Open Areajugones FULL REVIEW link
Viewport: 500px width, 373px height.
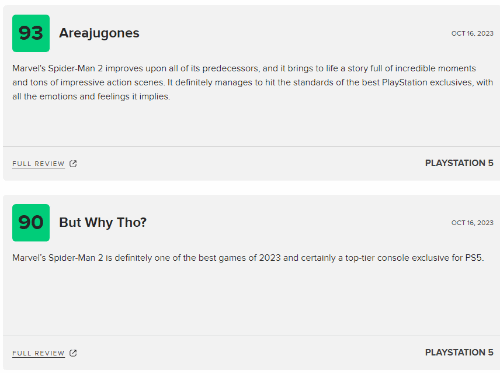point(38,164)
